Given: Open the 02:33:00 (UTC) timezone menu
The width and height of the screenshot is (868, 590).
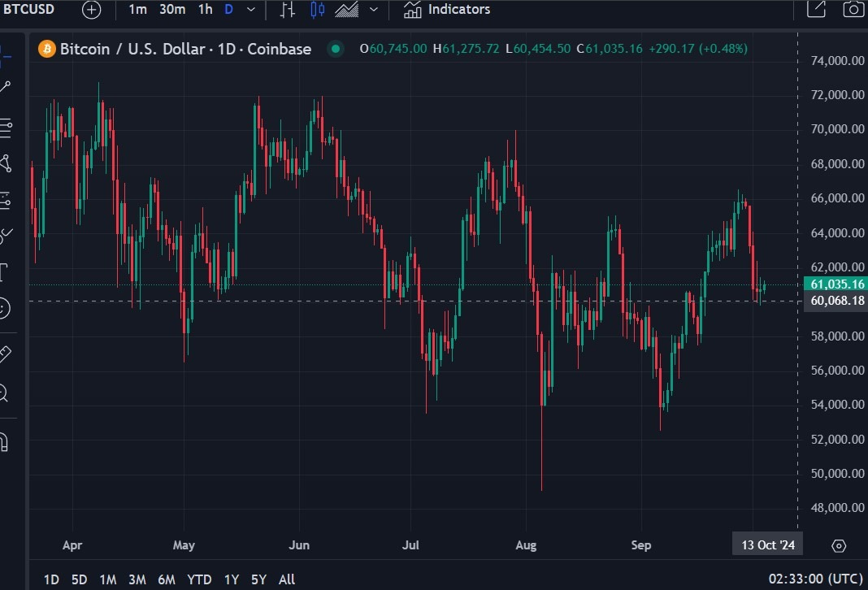Looking at the screenshot, I should [x=815, y=579].
